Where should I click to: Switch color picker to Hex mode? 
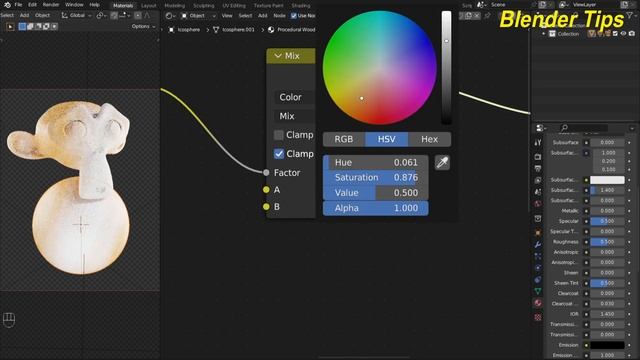point(429,139)
